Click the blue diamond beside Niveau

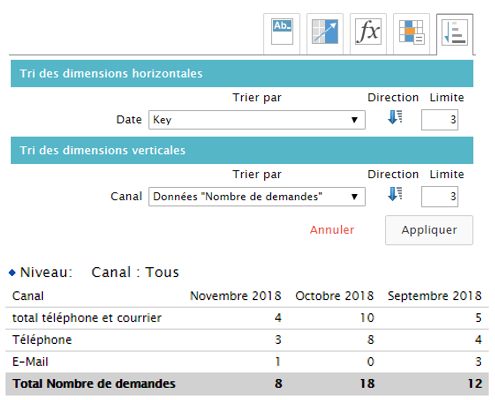(x=12, y=273)
